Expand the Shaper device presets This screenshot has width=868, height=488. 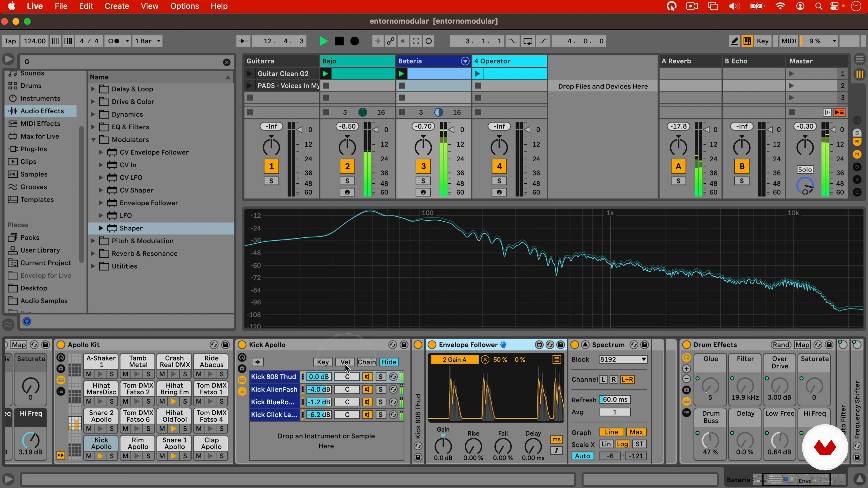pos(101,228)
